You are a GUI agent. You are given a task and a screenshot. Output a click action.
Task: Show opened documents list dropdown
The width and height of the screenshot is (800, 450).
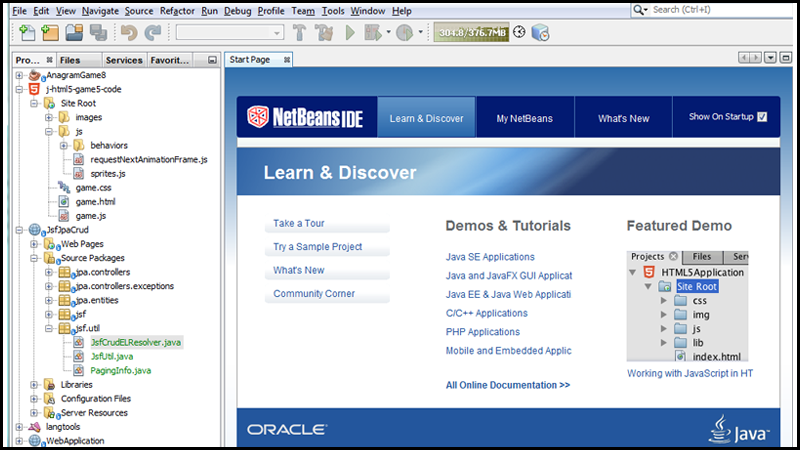(770, 58)
